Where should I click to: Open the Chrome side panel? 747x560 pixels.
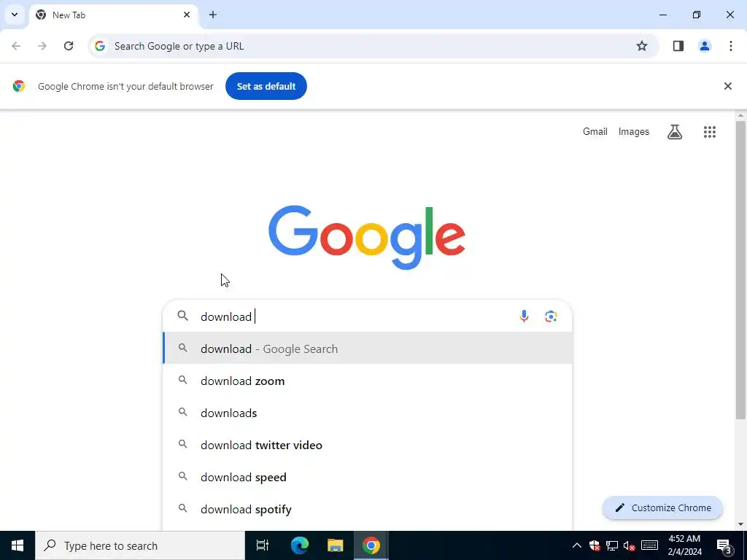click(x=678, y=46)
